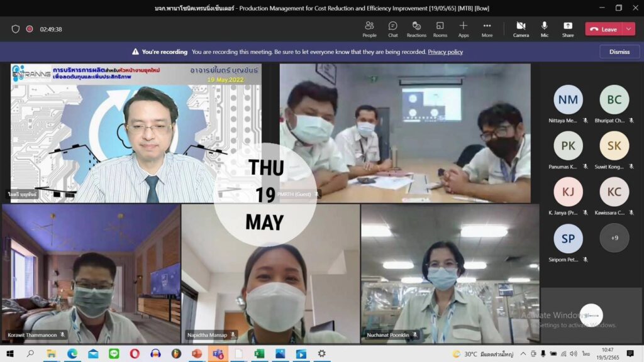Open the Mail app in the taskbar

(93, 353)
